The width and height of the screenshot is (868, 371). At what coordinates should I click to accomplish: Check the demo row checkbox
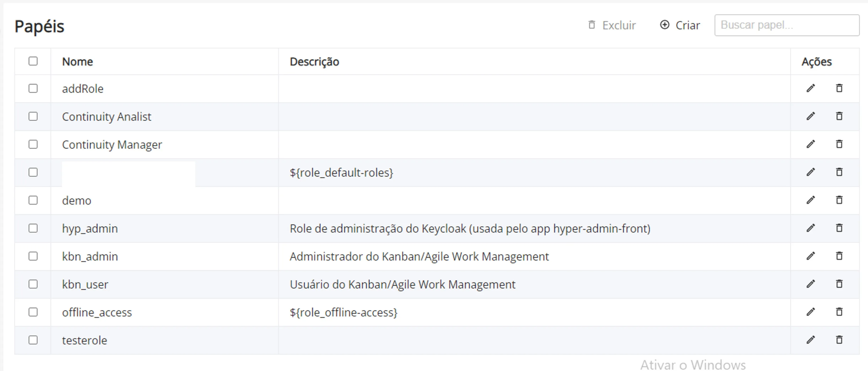33,200
